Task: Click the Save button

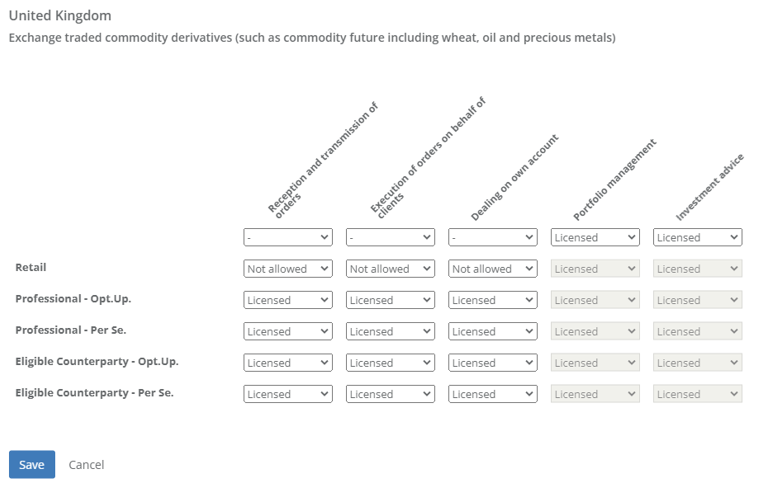Action: pos(31,464)
